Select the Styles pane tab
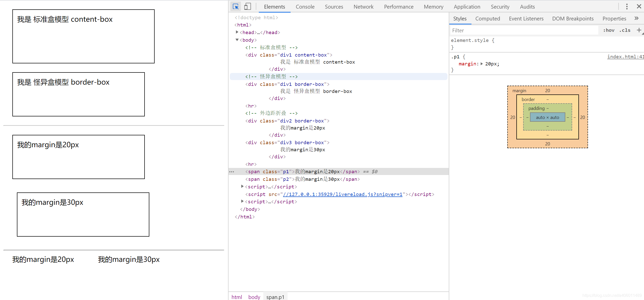The image size is (644, 300). 460,19
